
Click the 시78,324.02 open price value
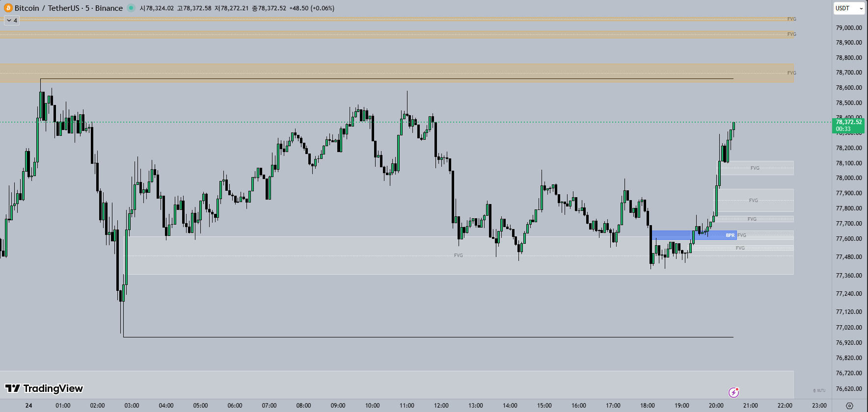(157, 8)
